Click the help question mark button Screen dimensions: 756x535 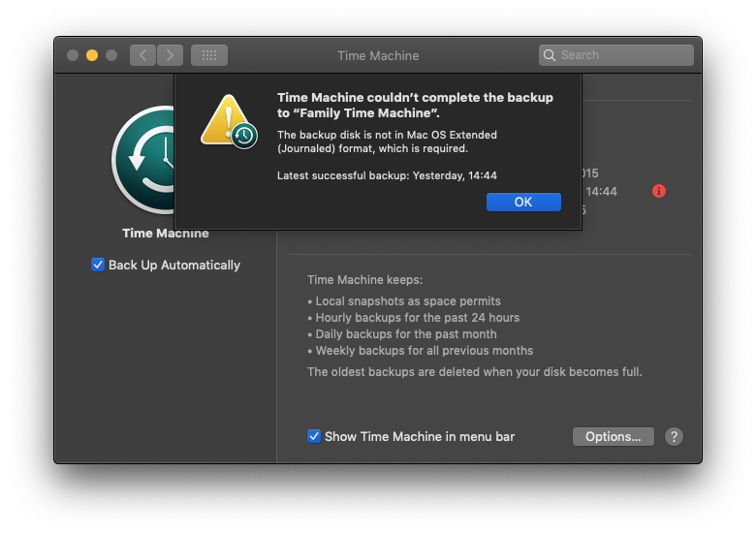674,437
